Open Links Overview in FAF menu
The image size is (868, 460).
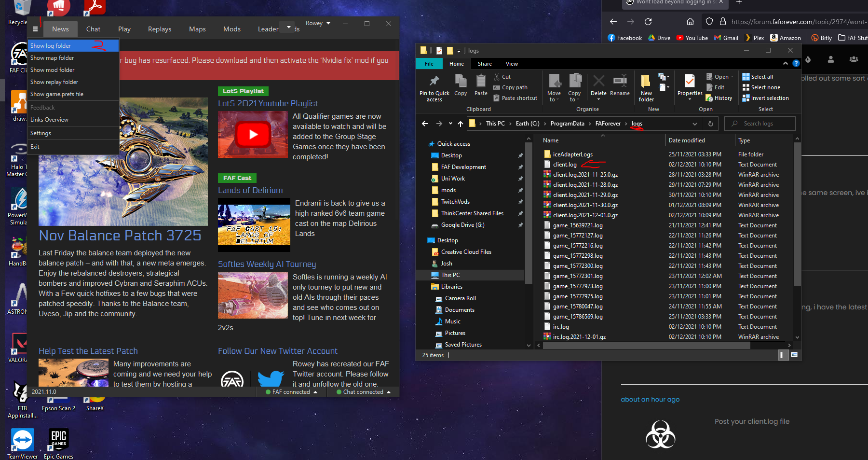(x=73, y=120)
